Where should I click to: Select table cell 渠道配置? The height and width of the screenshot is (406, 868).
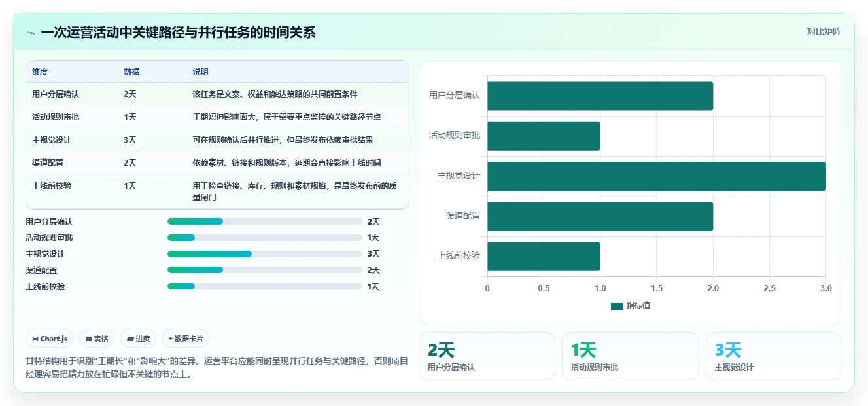pos(48,163)
